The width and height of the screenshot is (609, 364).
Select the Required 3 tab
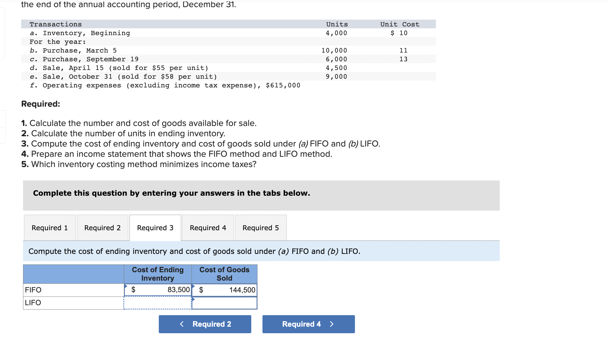point(155,228)
